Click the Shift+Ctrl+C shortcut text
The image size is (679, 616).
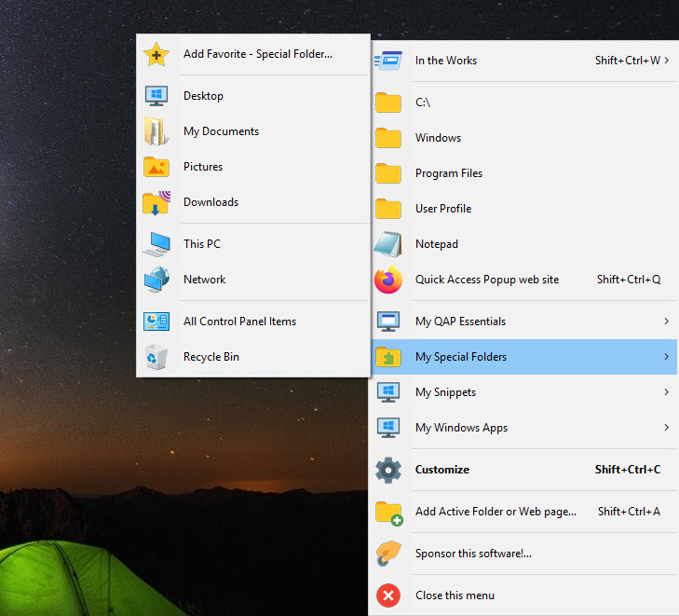[x=628, y=470]
